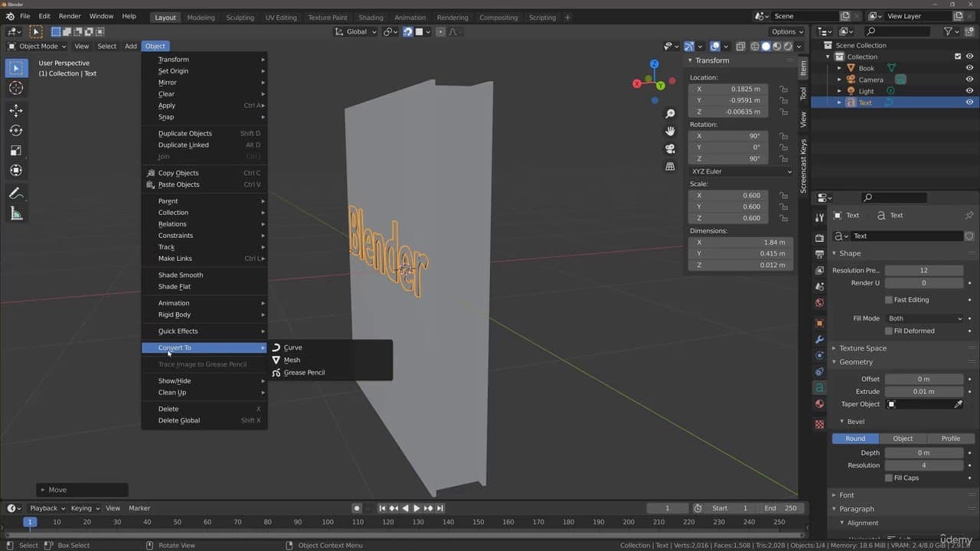This screenshot has height=551, width=980.
Task: Toggle the camera view gizmo
Action: (670, 148)
